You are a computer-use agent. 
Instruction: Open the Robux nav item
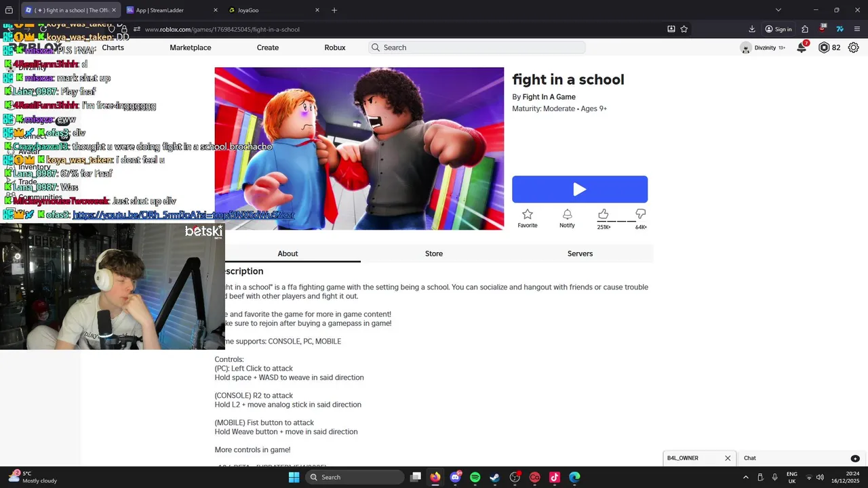coord(335,47)
